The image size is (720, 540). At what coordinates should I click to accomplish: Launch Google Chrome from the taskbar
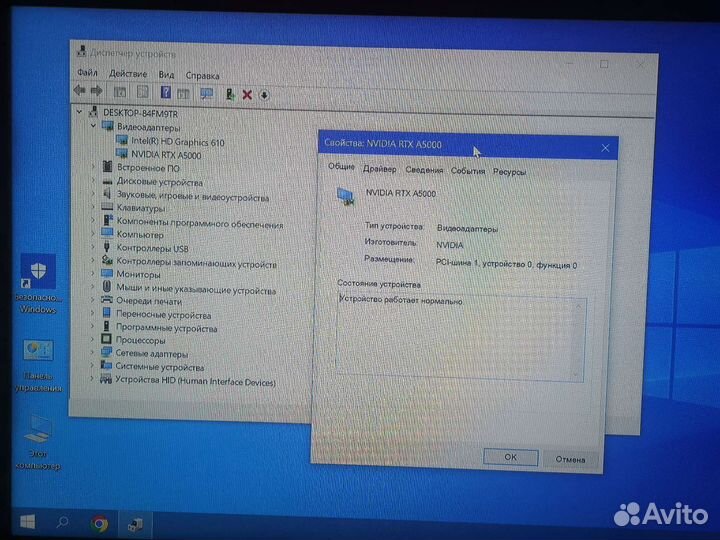coord(99,523)
